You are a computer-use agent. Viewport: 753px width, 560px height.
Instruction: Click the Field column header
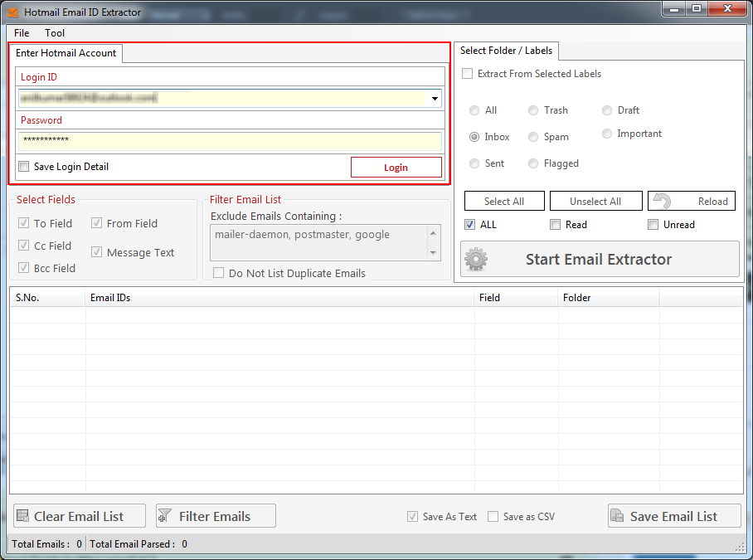point(517,298)
